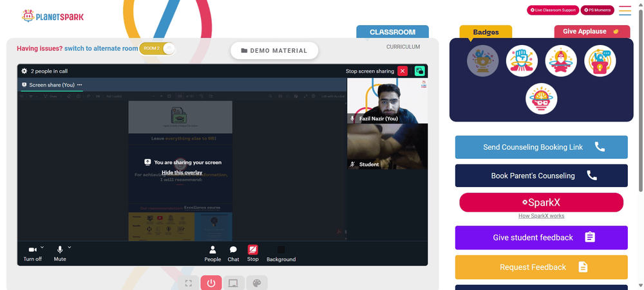Switch to the Classroom tab
Screen dimensions: 644x290
pos(392,32)
